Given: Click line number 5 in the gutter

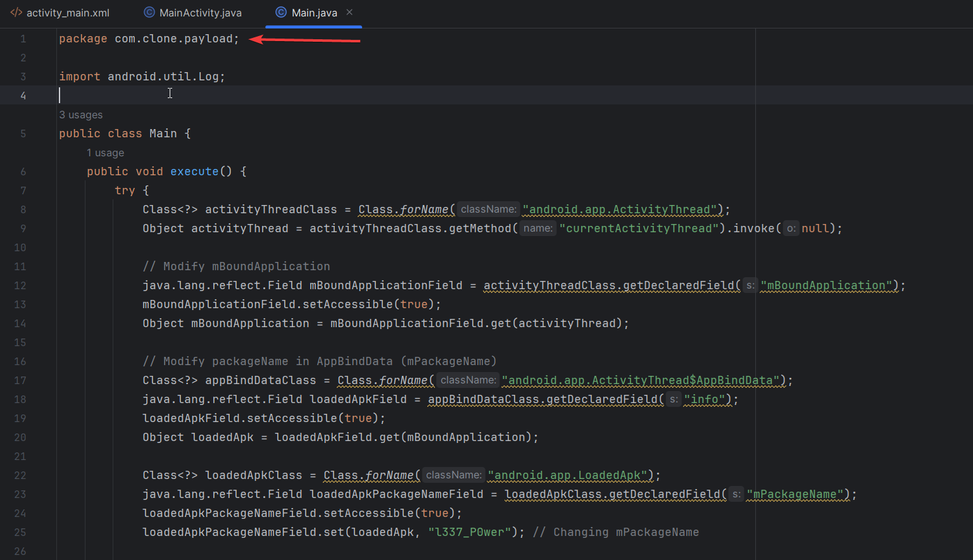Looking at the screenshot, I should click(23, 134).
